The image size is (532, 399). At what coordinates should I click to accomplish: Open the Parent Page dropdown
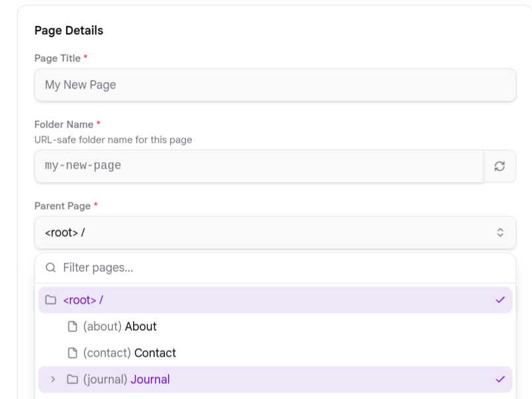pyautogui.click(x=275, y=232)
